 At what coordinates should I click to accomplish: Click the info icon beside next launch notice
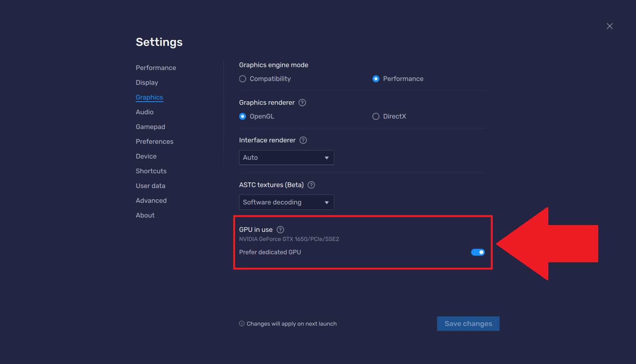[242, 324]
